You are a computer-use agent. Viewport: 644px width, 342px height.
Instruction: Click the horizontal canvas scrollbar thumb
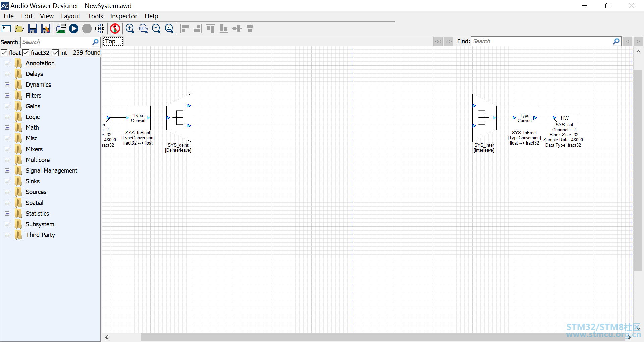point(383,337)
